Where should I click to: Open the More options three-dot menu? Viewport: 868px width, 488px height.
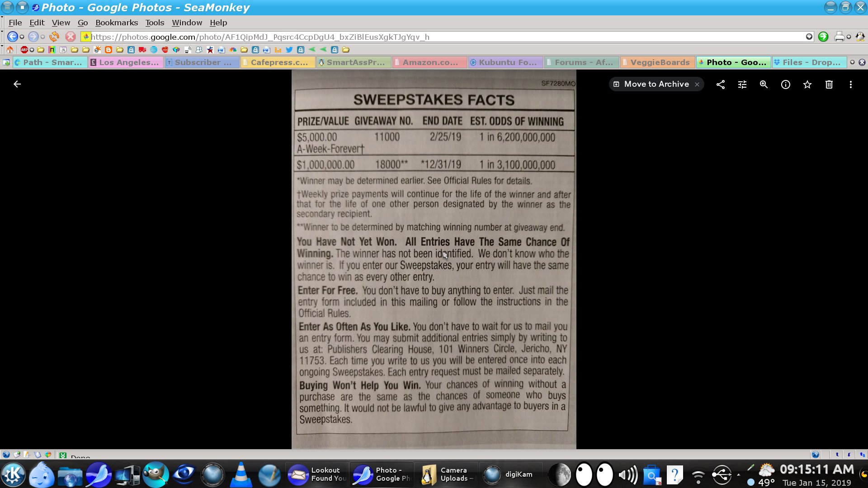(851, 84)
